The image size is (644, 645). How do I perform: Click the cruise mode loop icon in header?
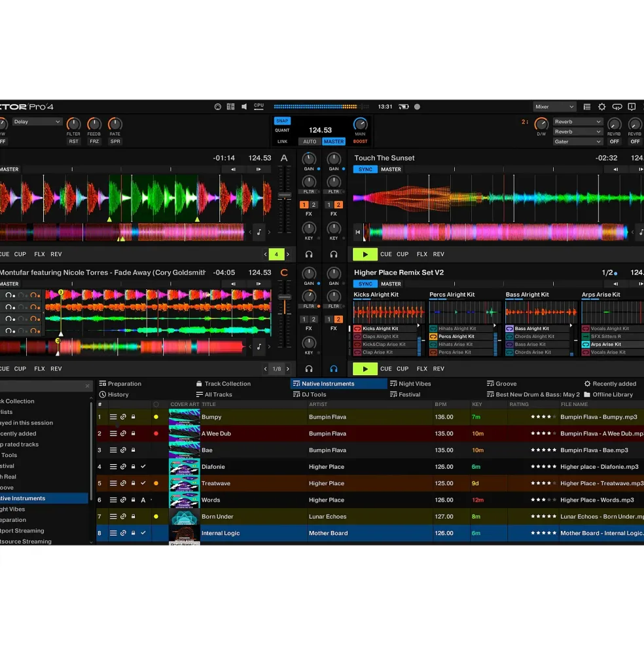pos(617,107)
